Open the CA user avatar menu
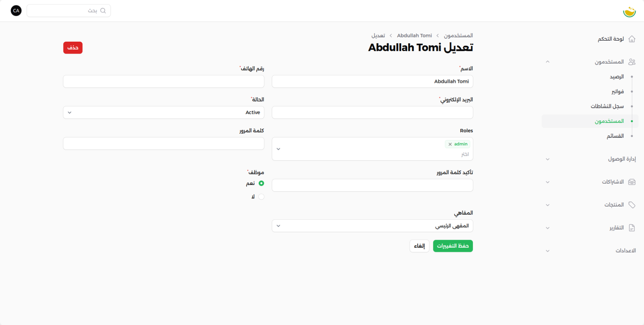 coord(16,11)
